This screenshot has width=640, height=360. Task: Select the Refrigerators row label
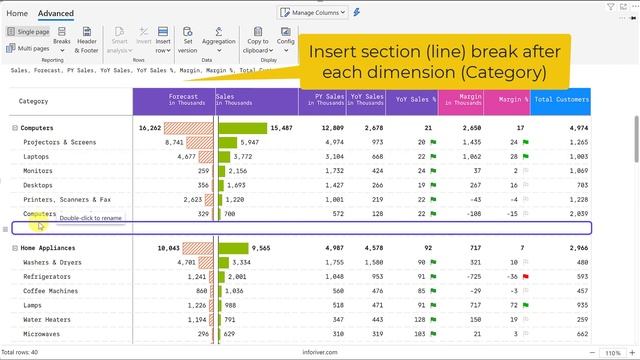(x=47, y=276)
